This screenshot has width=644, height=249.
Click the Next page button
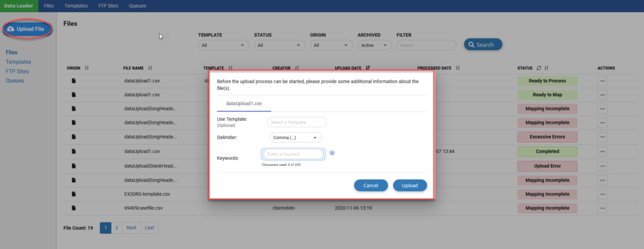point(131,228)
